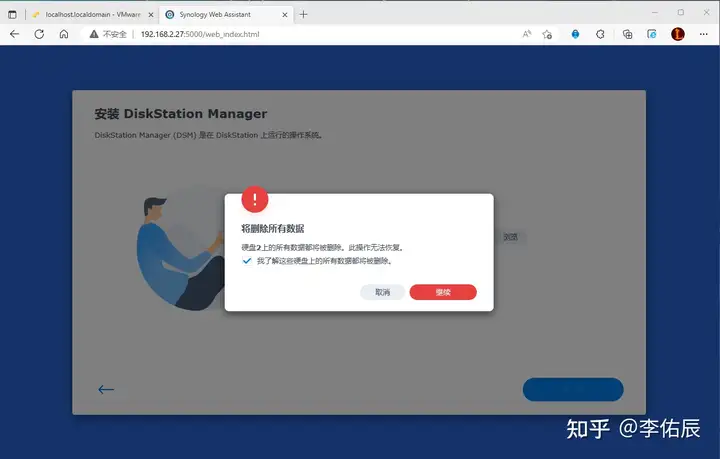Open the Collections icon
The width and height of the screenshot is (720, 459).
click(x=627, y=34)
